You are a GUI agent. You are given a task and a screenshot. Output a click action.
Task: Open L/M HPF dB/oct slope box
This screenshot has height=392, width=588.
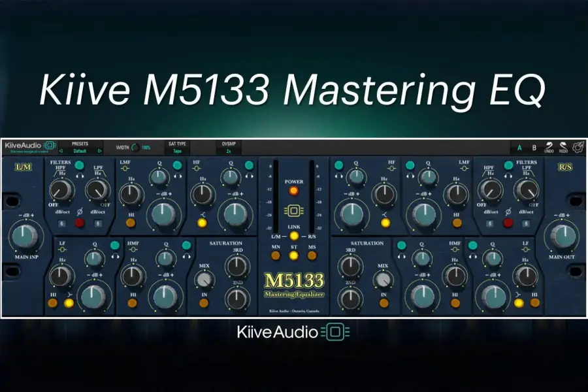61,223
